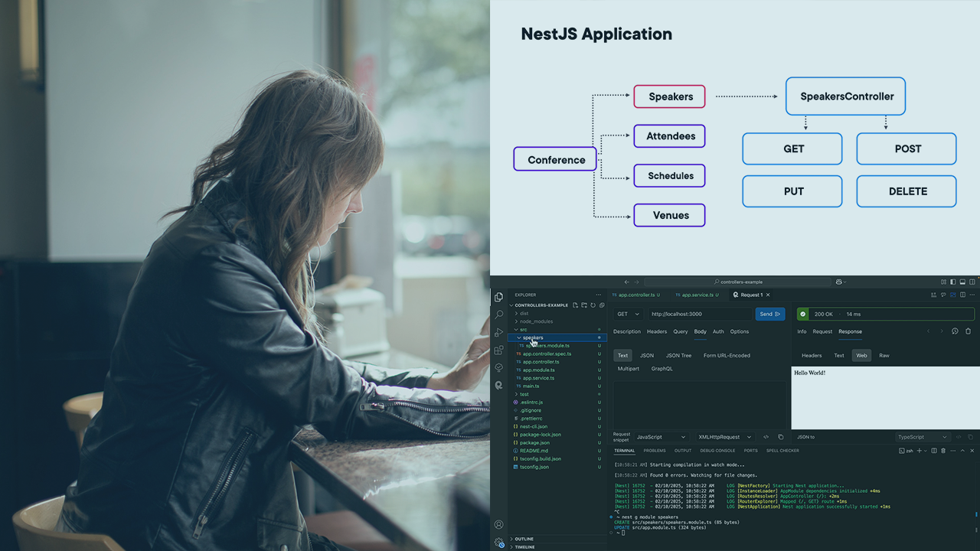Click the Refresh Explorer icon

coord(593,305)
